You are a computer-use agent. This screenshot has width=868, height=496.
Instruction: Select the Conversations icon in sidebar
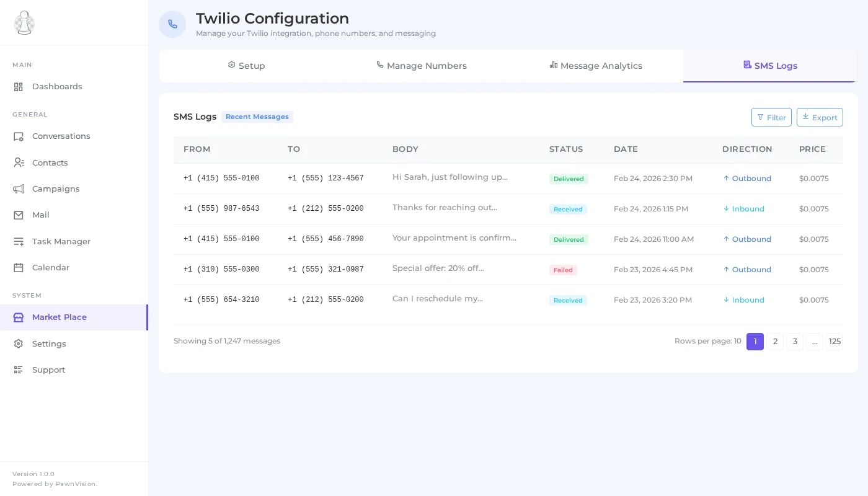click(x=19, y=136)
